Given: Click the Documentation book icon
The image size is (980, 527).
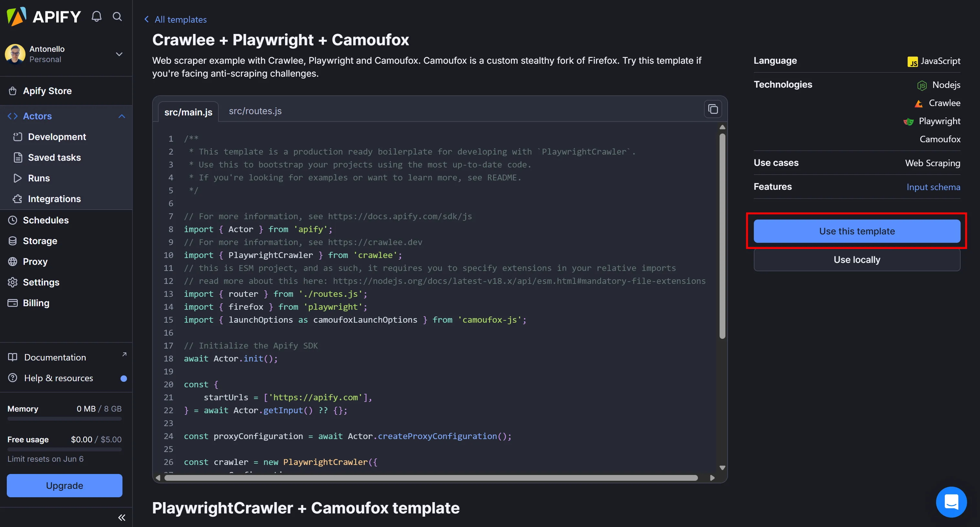Looking at the screenshot, I should pyautogui.click(x=13, y=357).
